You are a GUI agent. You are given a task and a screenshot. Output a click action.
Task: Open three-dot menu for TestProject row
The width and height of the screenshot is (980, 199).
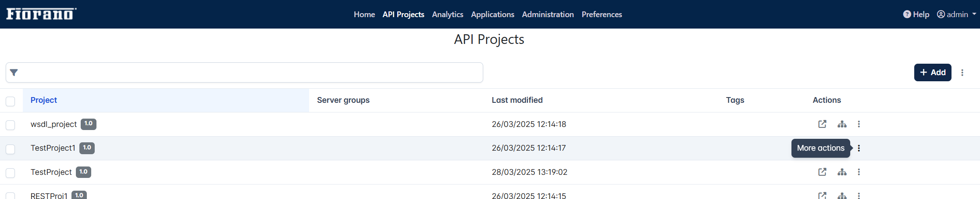coord(859,172)
